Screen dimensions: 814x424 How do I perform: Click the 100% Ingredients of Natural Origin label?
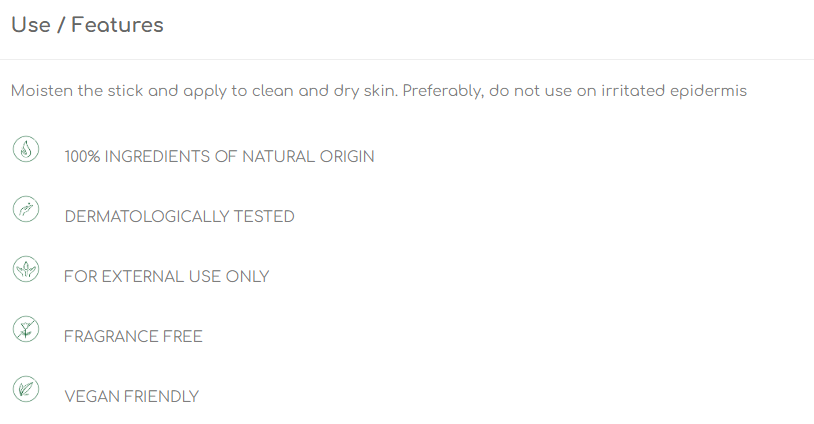219,157
